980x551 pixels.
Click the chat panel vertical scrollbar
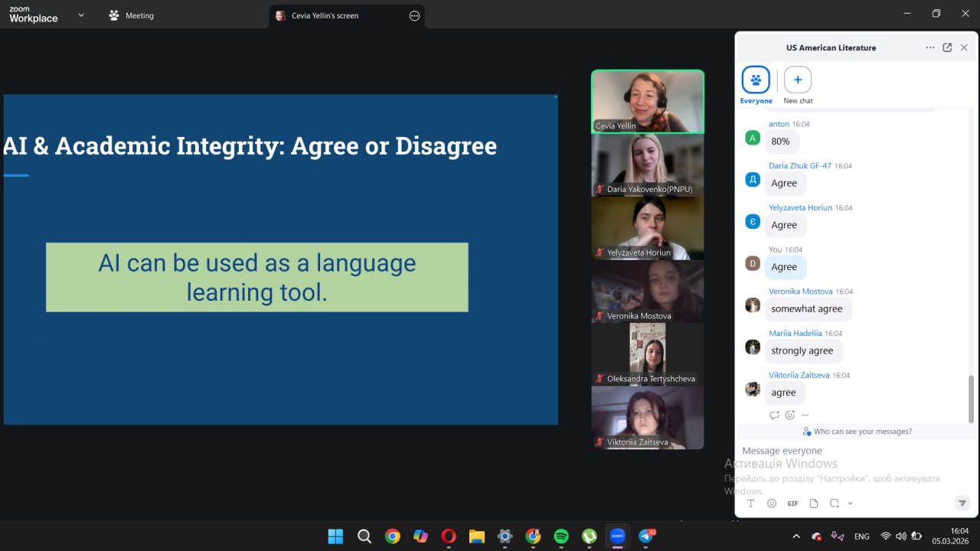tap(971, 398)
